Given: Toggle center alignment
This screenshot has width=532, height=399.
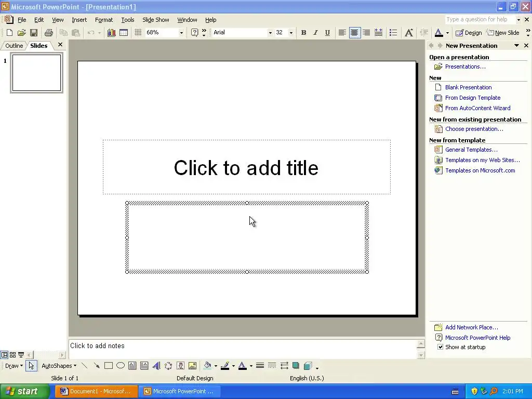Looking at the screenshot, I should pyautogui.click(x=354, y=33).
